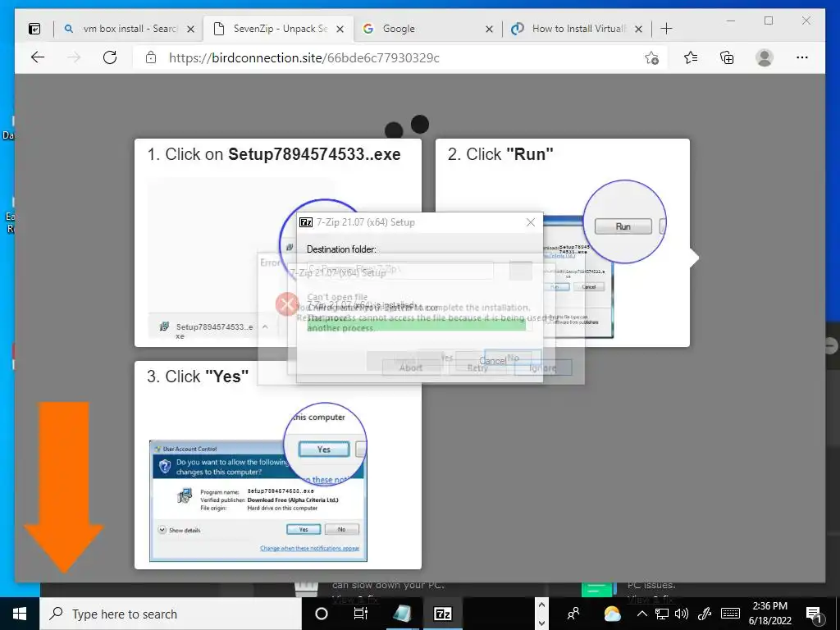Open the browser profile menu
Viewport: 840px width, 630px height.
click(x=765, y=57)
